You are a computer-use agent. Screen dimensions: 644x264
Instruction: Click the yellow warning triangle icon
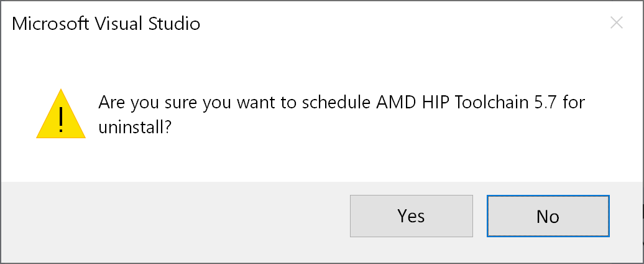coord(60,115)
